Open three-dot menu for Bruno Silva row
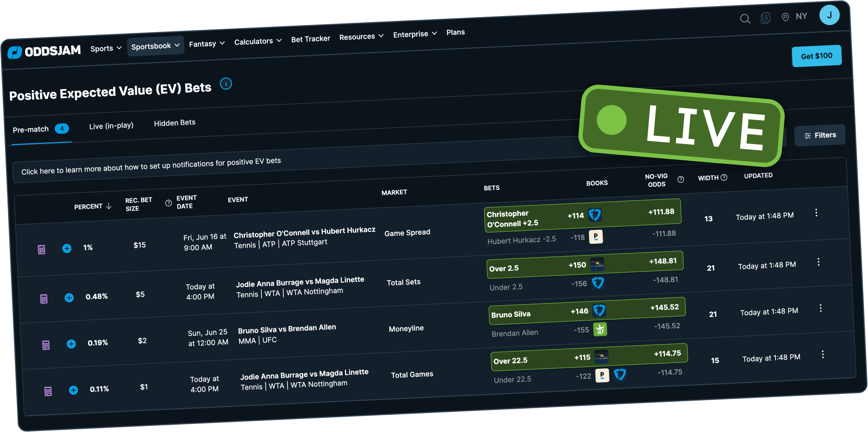Image resolution: width=868 pixels, height=432 pixels. (821, 308)
